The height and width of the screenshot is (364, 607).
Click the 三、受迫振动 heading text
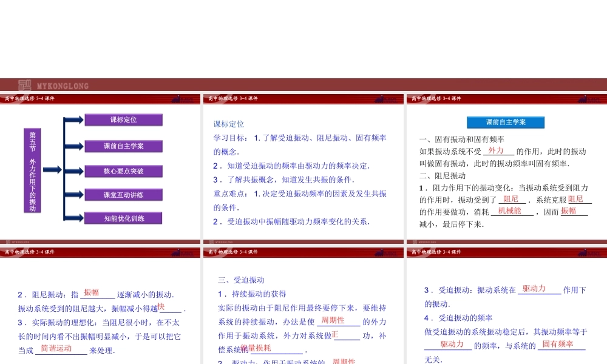point(241,280)
